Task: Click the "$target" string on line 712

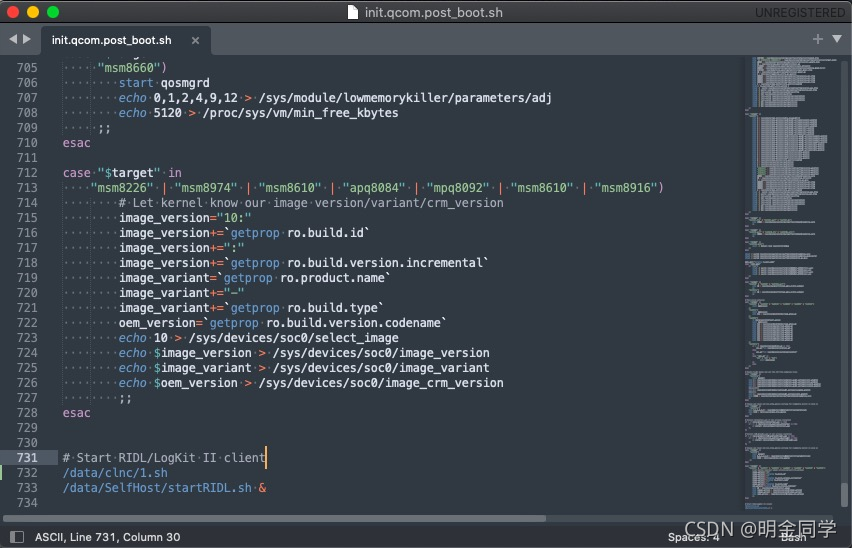Action: coord(129,173)
